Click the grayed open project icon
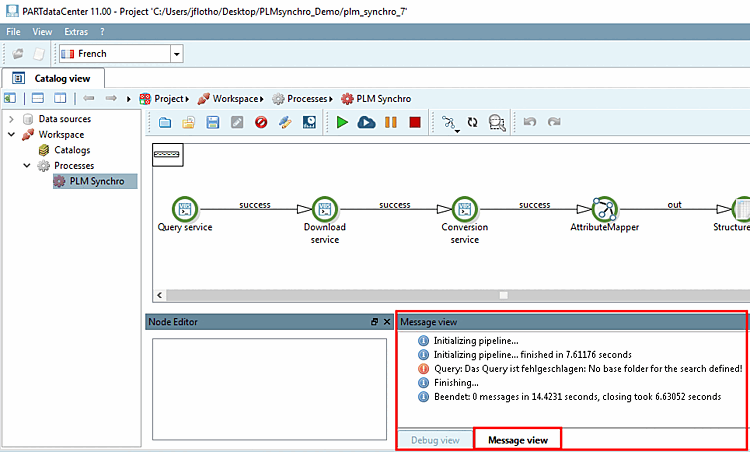 [18, 54]
